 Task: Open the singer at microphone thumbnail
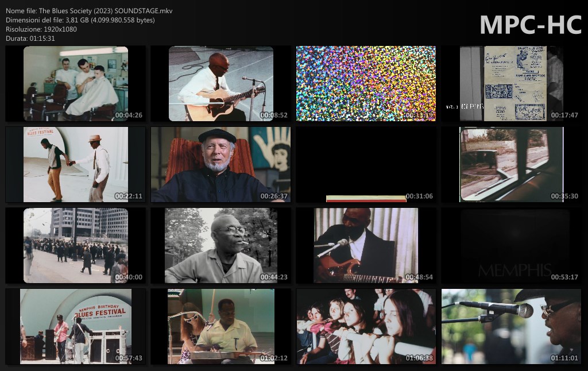pyautogui.click(x=511, y=327)
